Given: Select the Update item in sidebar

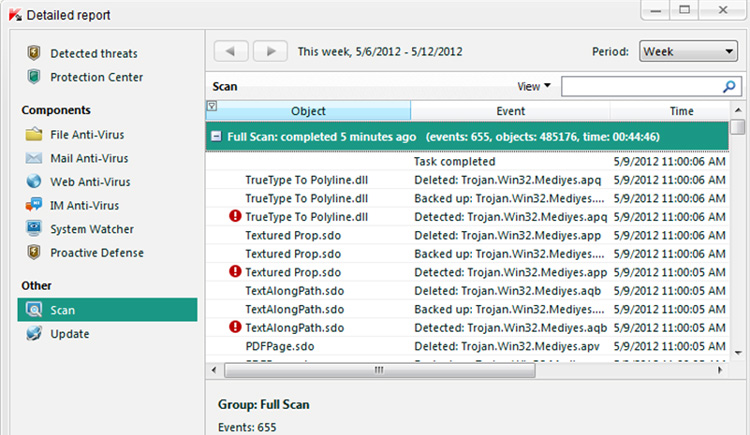Looking at the screenshot, I should point(70,334).
